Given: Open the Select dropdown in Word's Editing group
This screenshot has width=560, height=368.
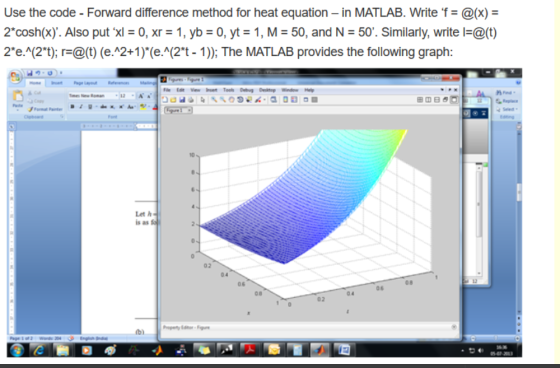Looking at the screenshot, I should (506, 109).
